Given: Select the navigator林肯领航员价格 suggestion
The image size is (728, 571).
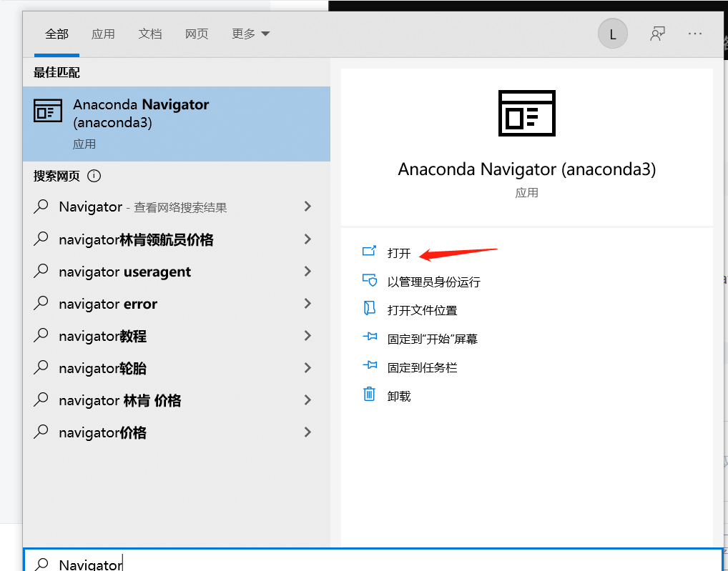Looking at the screenshot, I should click(177, 239).
